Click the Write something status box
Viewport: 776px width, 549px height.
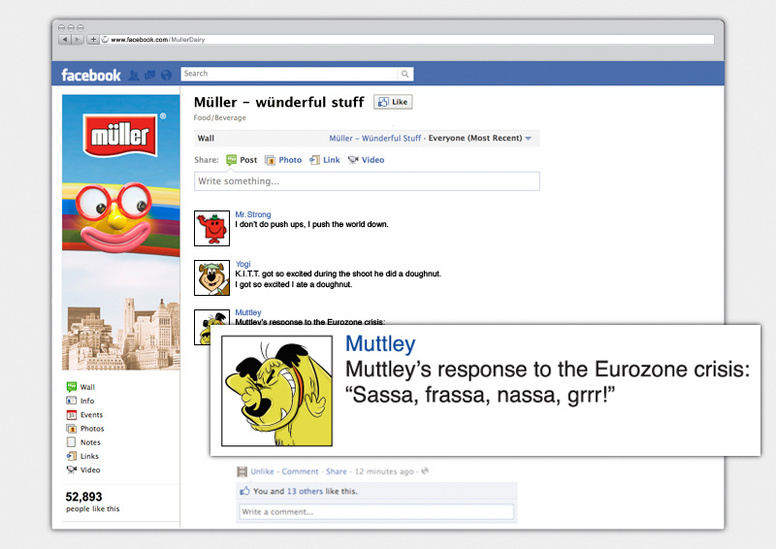[x=367, y=181]
